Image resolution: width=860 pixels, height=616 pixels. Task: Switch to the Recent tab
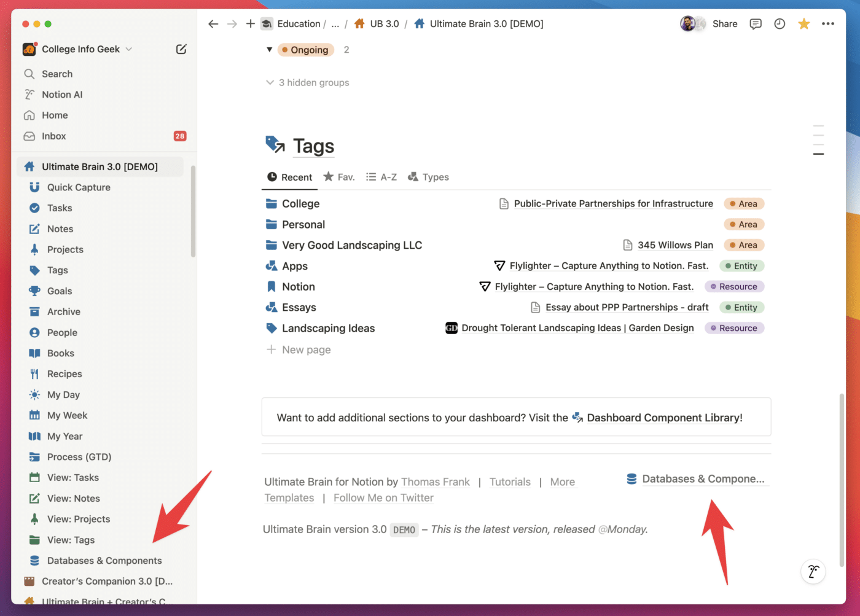[x=290, y=177]
